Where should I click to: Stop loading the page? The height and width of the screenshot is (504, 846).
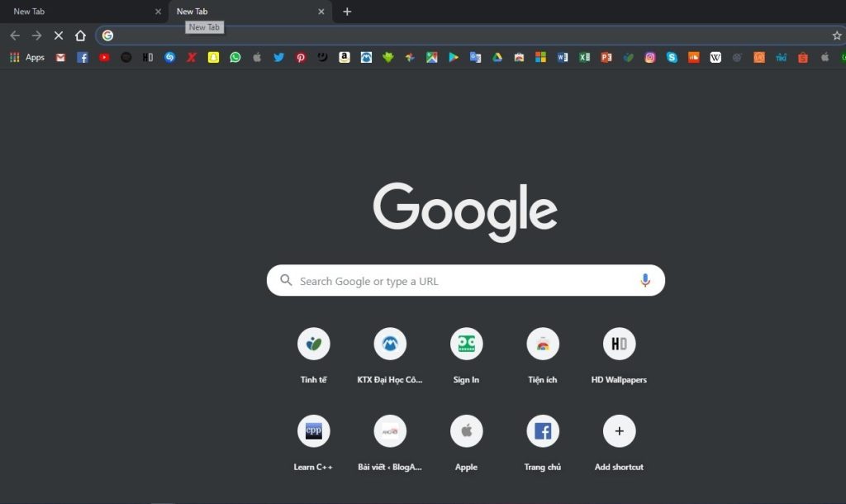point(59,36)
